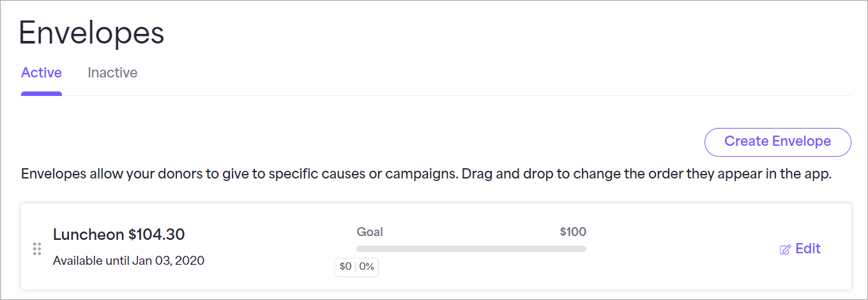The image size is (868, 300).
Task: Select the Luncheon $104.30 envelope title
Action: pyautogui.click(x=119, y=235)
